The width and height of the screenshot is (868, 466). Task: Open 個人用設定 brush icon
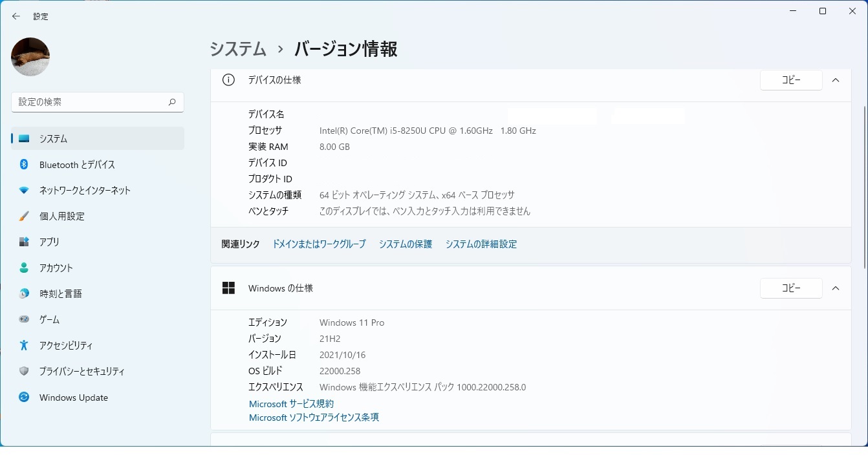[24, 217]
